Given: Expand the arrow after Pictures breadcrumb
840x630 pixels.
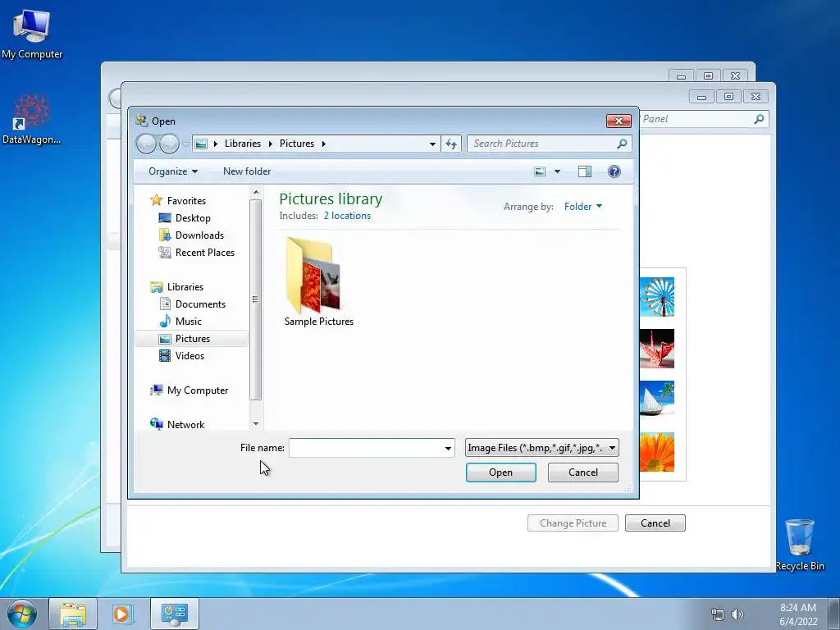Looking at the screenshot, I should (x=323, y=144).
